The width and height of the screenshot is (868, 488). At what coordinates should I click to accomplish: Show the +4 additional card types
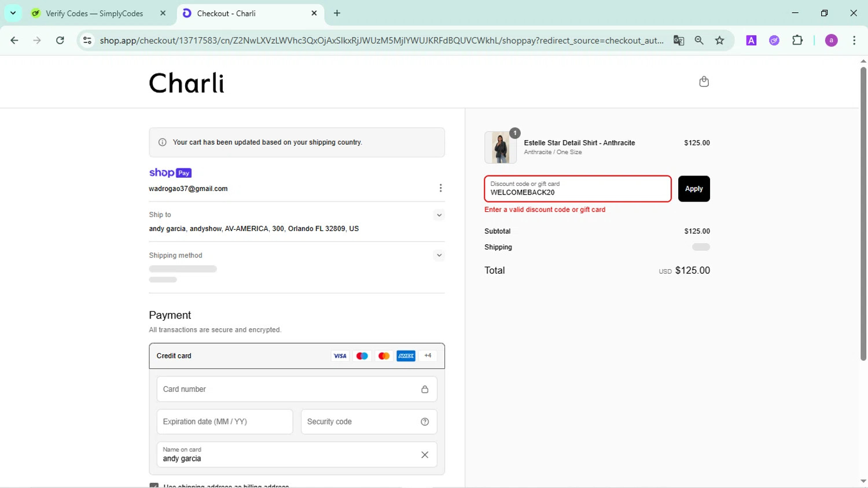point(428,356)
